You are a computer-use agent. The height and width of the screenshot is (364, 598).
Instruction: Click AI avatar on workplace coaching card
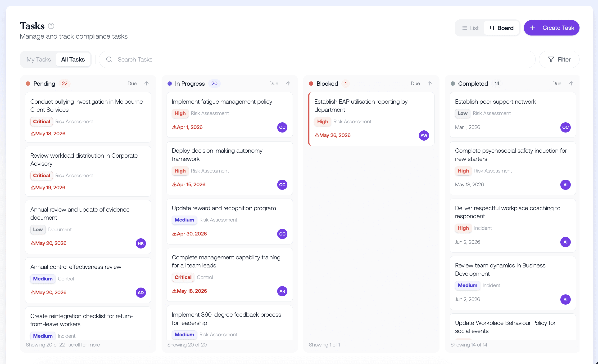point(566,242)
